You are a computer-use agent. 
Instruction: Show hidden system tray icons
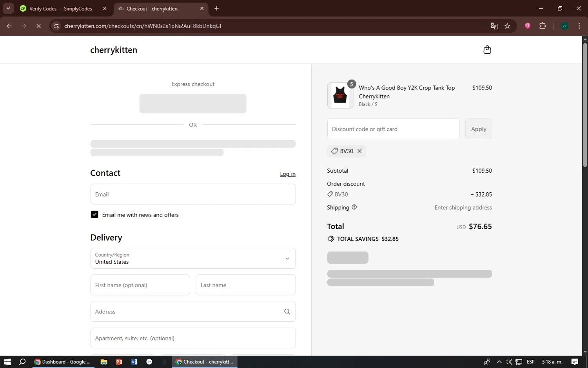click(499, 362)
